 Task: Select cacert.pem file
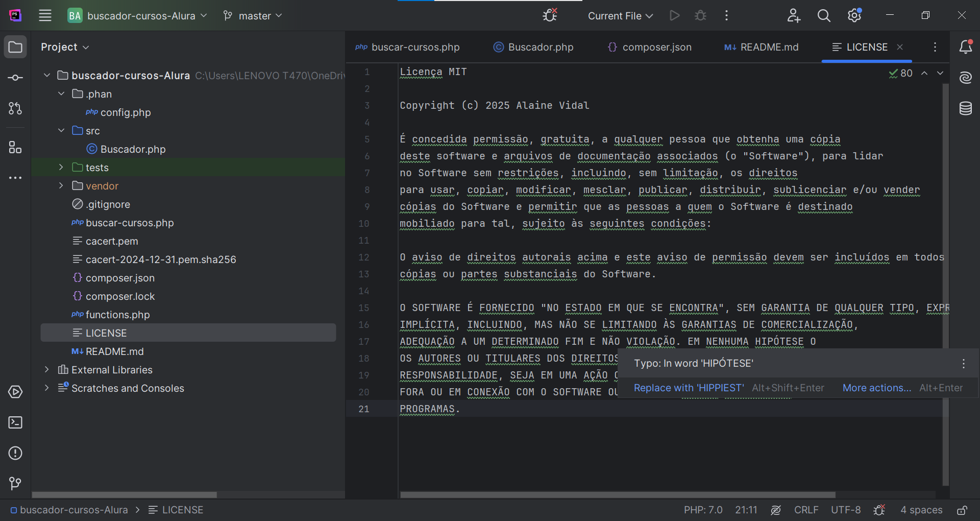105,241
